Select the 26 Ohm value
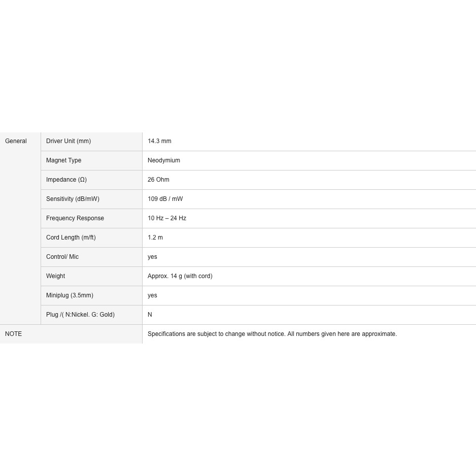476x476 pixels. click(158, 180)
